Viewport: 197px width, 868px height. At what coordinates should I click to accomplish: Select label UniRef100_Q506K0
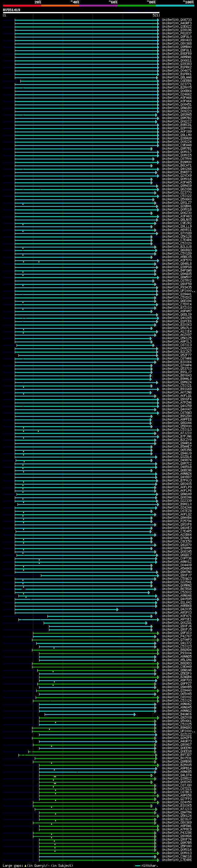(x=177, y=200)
